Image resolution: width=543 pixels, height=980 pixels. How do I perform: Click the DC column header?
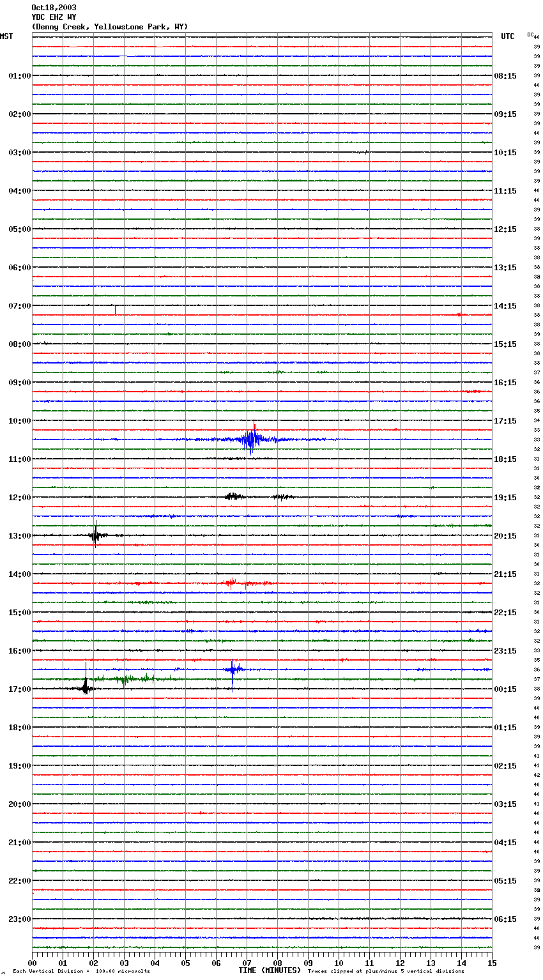click(x=530, y=34)
